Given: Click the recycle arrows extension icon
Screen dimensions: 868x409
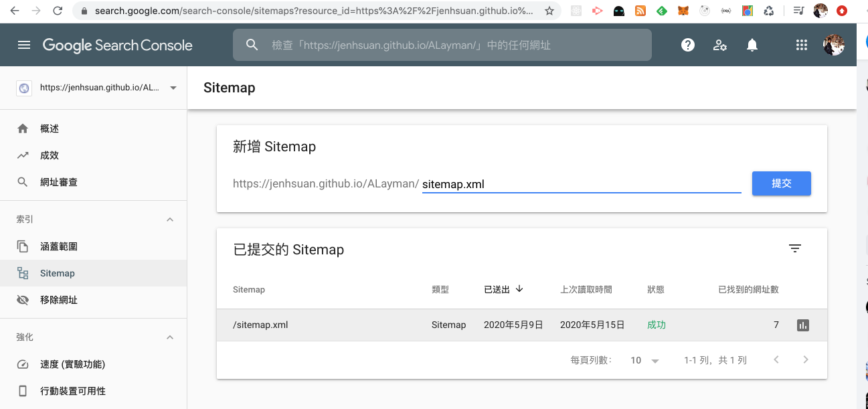Looking at the screenshot, I should coord(769,11).
